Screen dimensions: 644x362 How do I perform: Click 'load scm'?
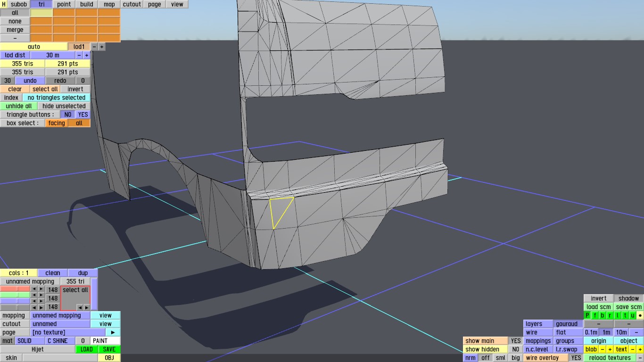pos(599,307)
